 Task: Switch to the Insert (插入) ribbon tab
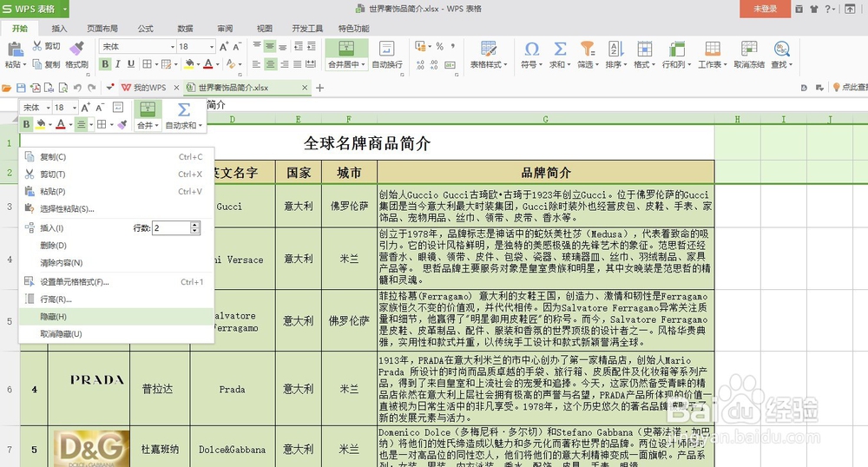click(x=59, y=29)
